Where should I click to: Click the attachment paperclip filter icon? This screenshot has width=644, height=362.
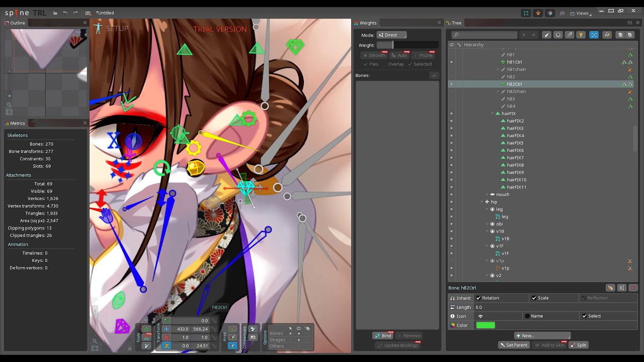pos(570,35)
